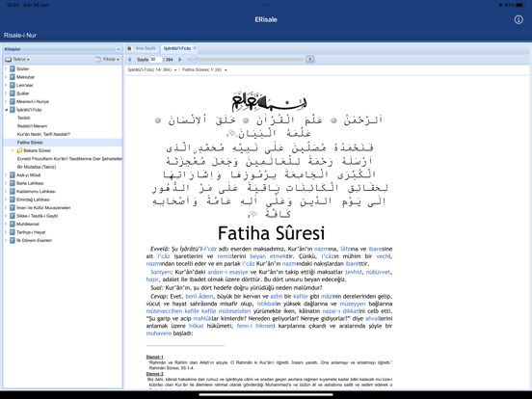Click the Sayfa page number field

tap(155, 60)
